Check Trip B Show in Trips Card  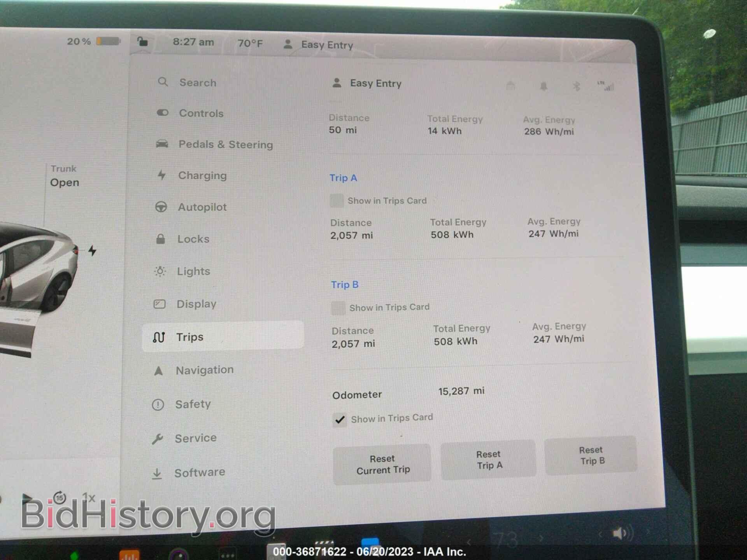tap(338, 308)
